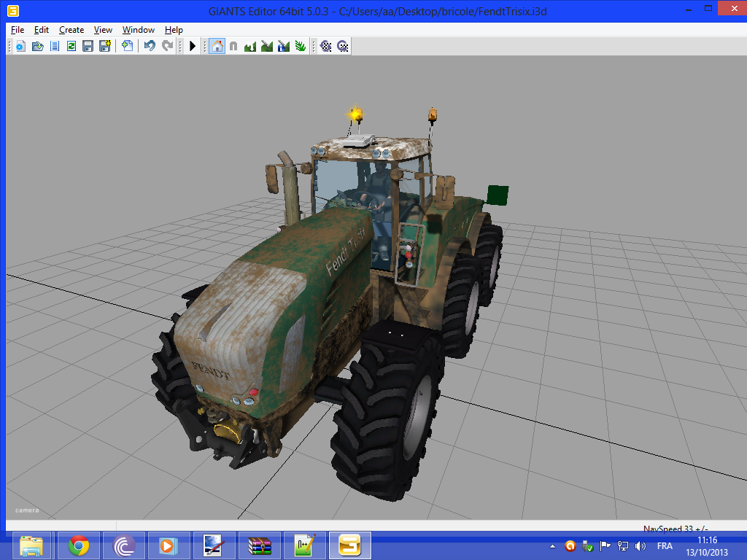Toggle the highlighted house mode button
Screen dimensions: 747x560
(x=217, y=46)
